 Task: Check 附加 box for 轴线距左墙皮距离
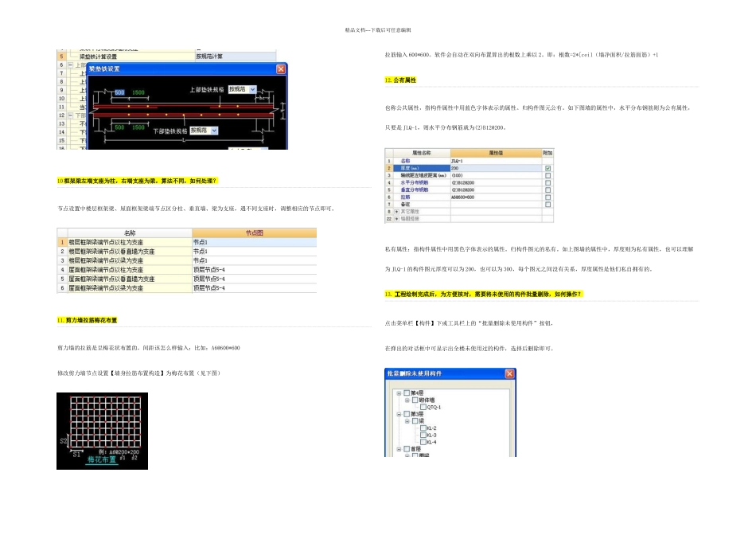tap(548, 176)
